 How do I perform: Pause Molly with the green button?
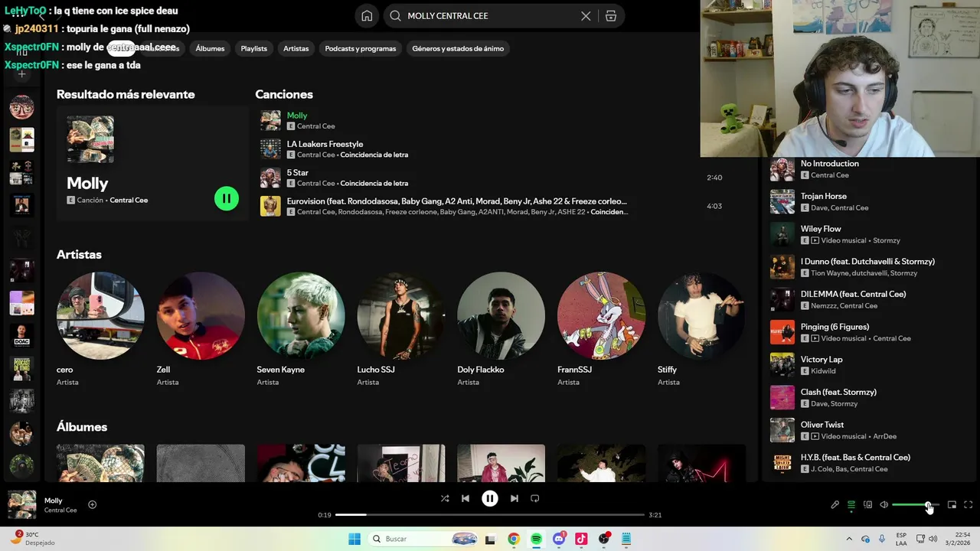pyautogui.click(x=227, y=198)
